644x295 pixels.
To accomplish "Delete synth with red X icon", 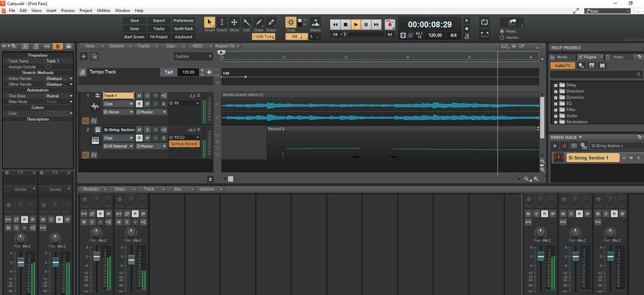I will (565, 146).
